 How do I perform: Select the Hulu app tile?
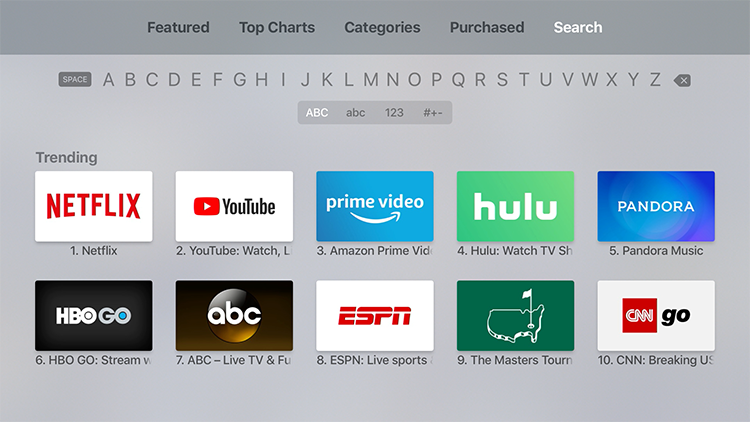515,206
